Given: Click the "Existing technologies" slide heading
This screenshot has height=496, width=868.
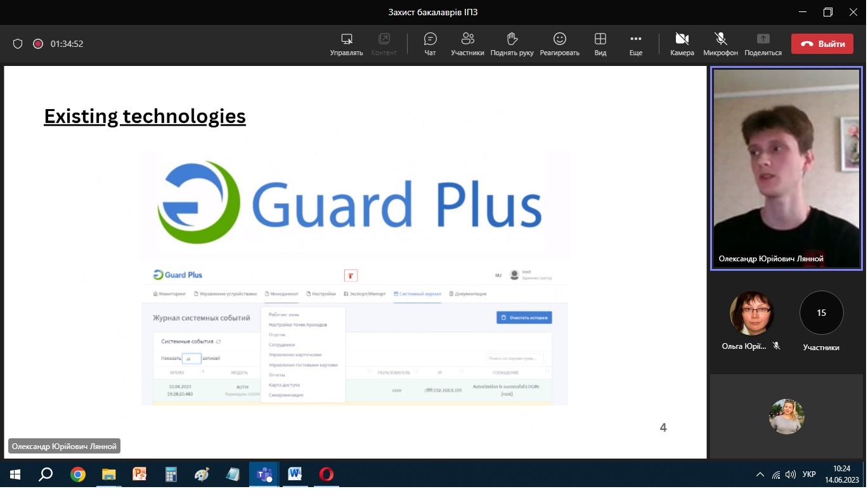Looking at the screenshot, I should 145,116.
